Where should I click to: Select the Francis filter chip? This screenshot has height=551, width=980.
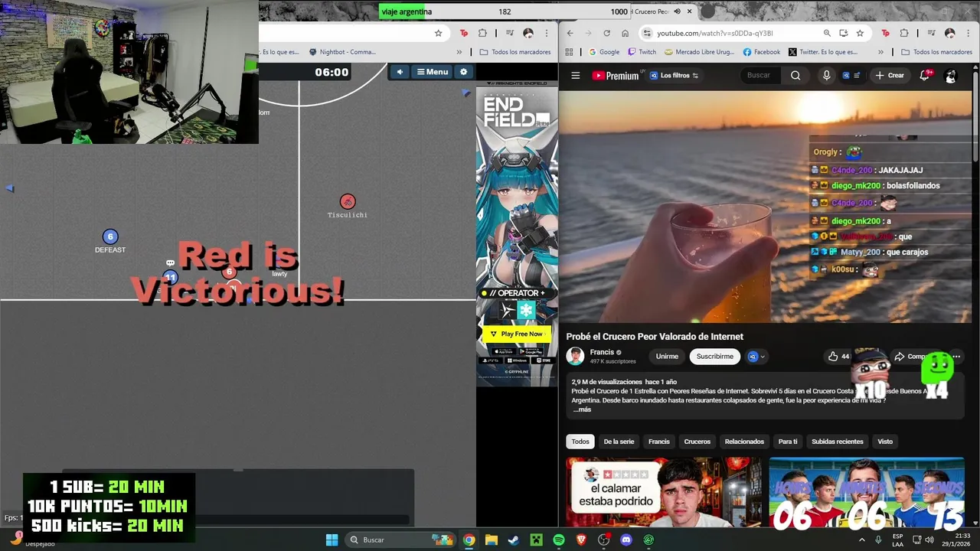pyautogui.click(x=659, y=442)
